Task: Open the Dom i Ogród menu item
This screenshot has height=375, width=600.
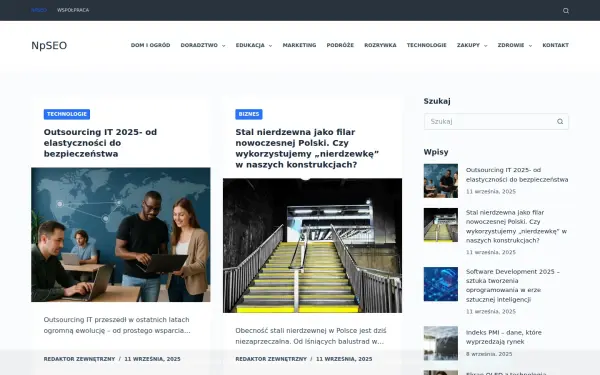Action: [150, 45]
